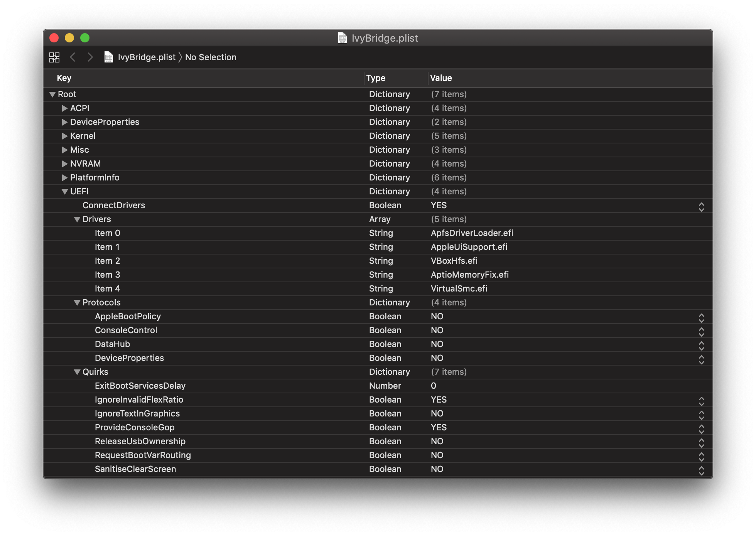
Task: Click the String type of Item 2
Action: [x=381, y=261]
